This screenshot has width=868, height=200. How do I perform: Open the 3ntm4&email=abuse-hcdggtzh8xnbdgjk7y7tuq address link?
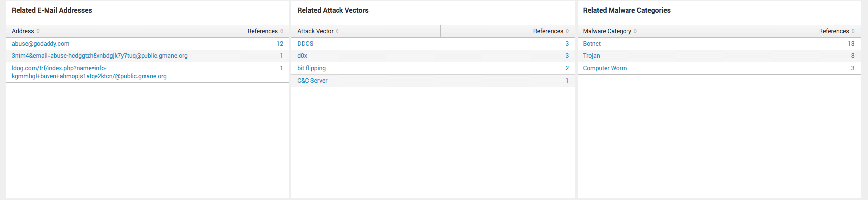point(99,56)
